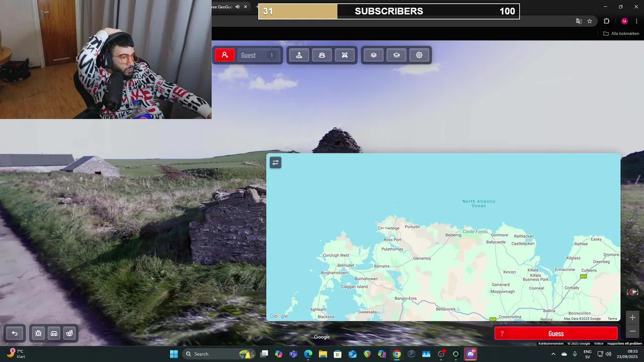
Task: Open the Discord icon in game
Action: click(54, 333)
